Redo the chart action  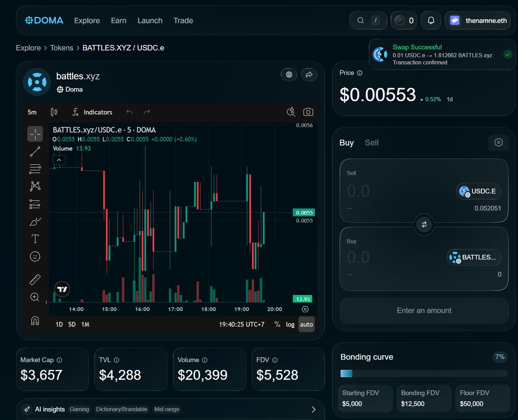pyautogui.click(x=147, y=112)
